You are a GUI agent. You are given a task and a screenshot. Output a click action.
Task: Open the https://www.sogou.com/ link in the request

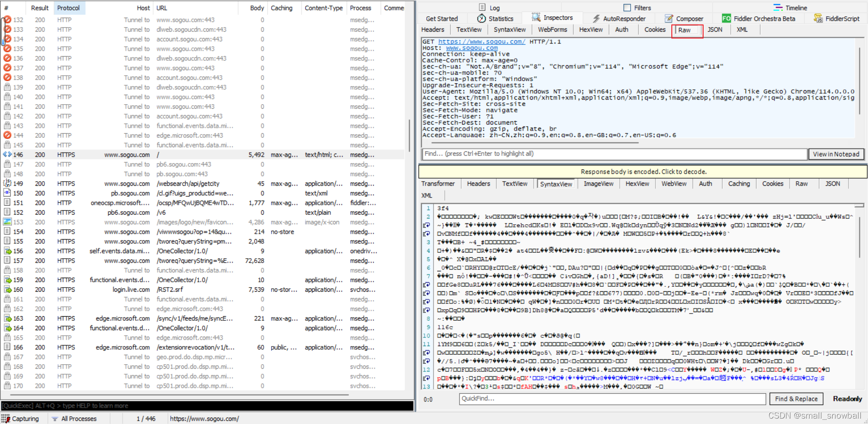point(482,42)
